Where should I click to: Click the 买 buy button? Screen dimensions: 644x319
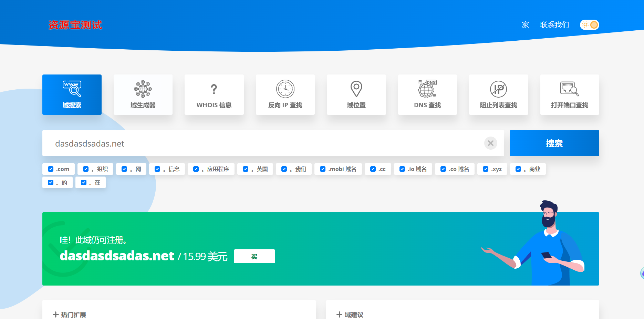[255, 256]
